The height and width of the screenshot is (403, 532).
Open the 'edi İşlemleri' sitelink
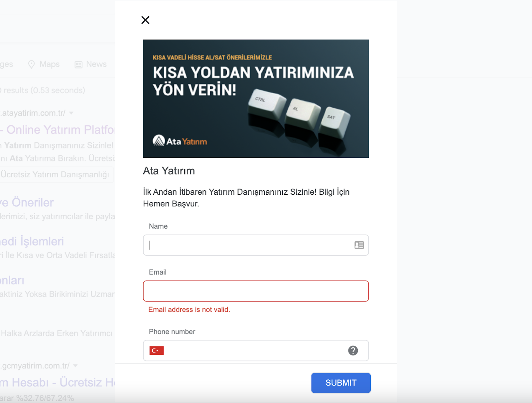click(x=32, y=241)
